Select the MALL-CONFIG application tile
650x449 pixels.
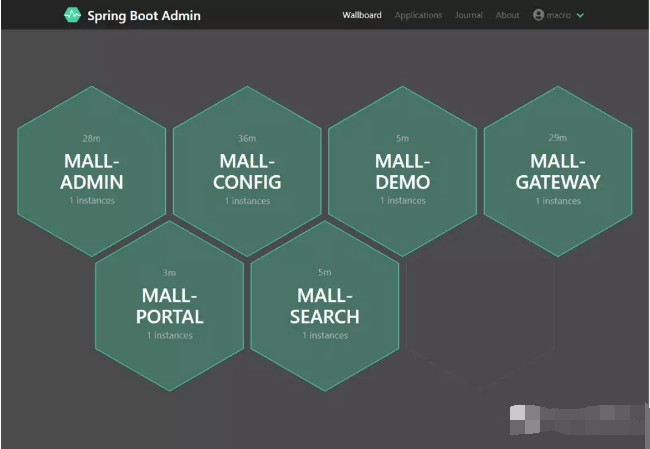pyautogui.click(x=247, y=171)
